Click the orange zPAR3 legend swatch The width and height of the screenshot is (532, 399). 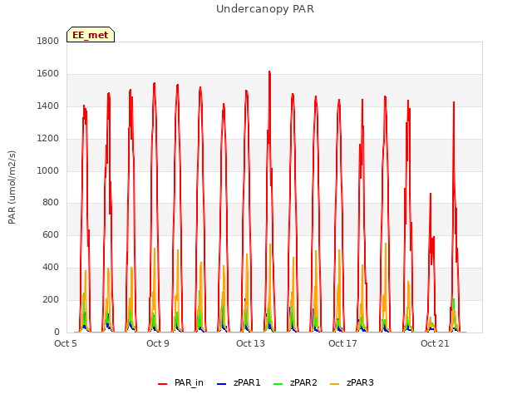(x=334, y=384)
